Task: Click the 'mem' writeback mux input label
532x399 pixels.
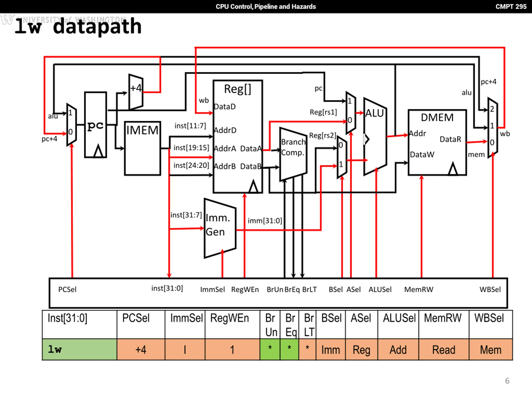Action: pos(476,154)
